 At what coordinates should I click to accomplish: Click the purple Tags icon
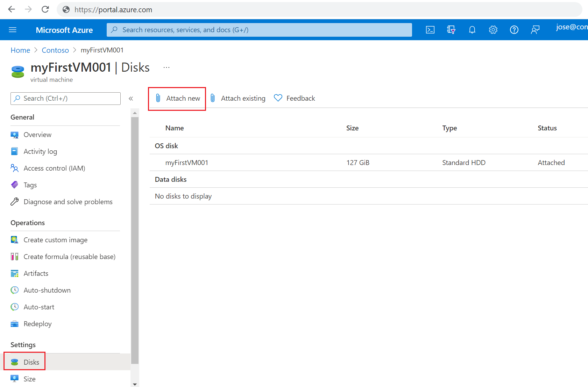tap(14, 185)
